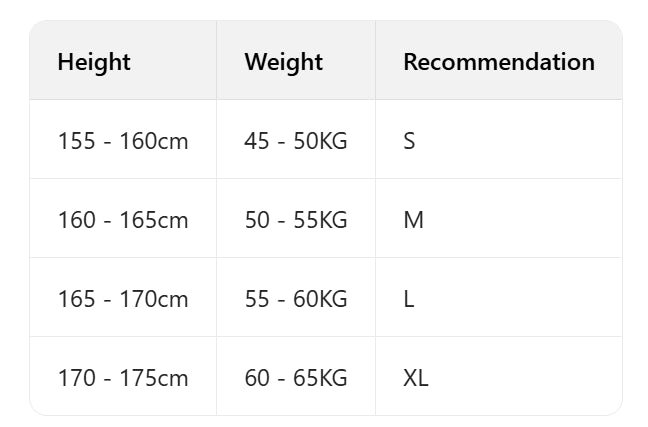Select the 50 - 55KG weight cell

pos(295,220)
